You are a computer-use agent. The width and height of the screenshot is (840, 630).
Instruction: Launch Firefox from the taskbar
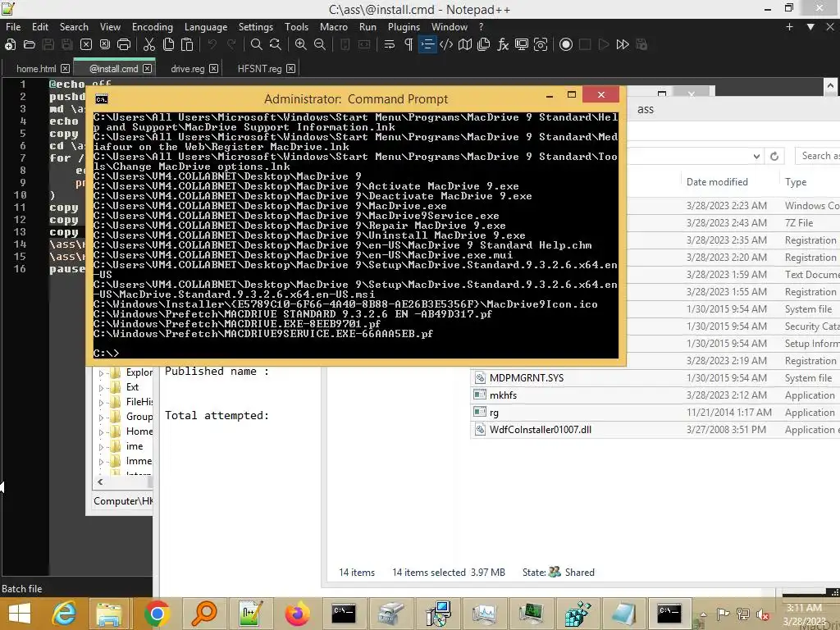point(297,614)
